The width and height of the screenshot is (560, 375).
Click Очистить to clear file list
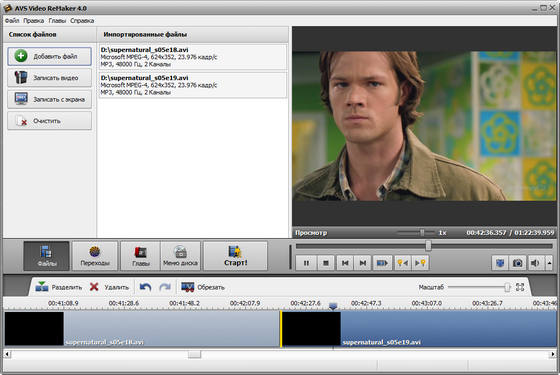pyautogui.click(x=50, y=121)
